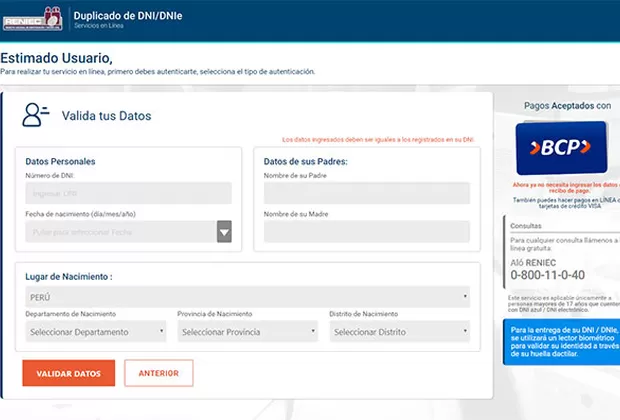This screenshot has height=420, width=620.
Task: Expand the Seleccionar Departamento dropdown
Action: [x=96, y=331]
